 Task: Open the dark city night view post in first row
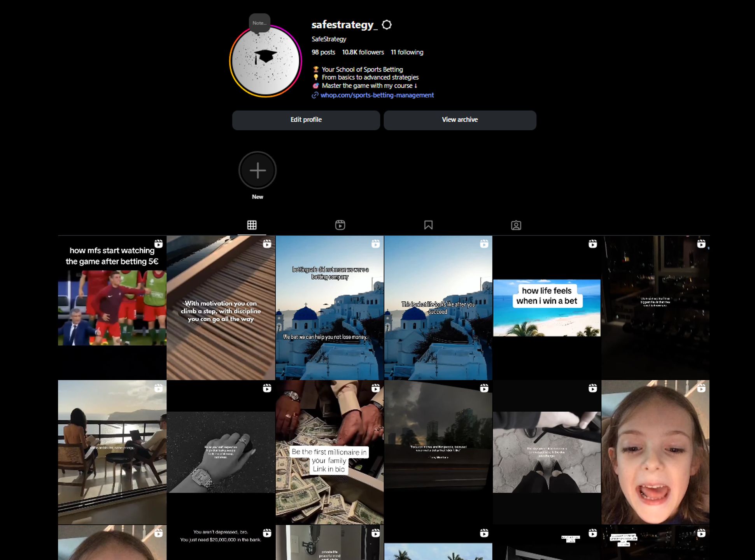click(x=655, y=308)
